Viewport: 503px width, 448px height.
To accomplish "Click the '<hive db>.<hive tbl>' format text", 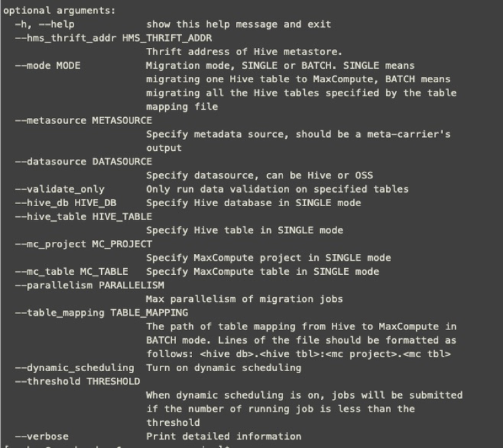I will coord(262,354).
